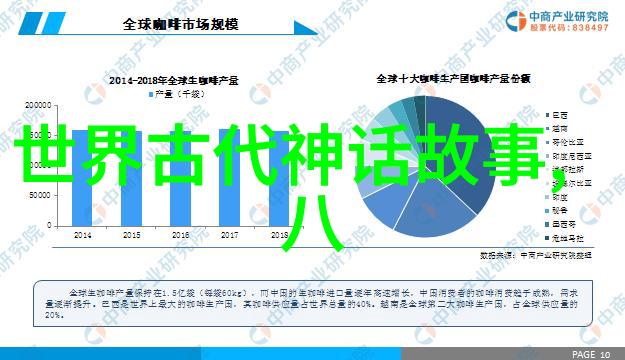Click the blue triangle beside the slide title
Viewport: 625px width, 360px height.
pyautogui.click(x=305, y=28)
